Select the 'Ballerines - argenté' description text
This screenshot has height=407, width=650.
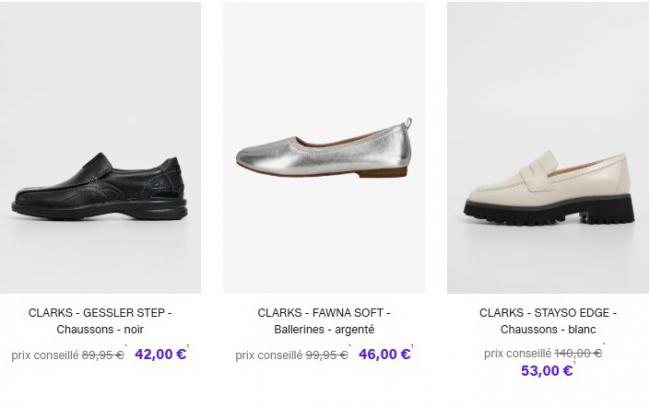tap(323, 330)
